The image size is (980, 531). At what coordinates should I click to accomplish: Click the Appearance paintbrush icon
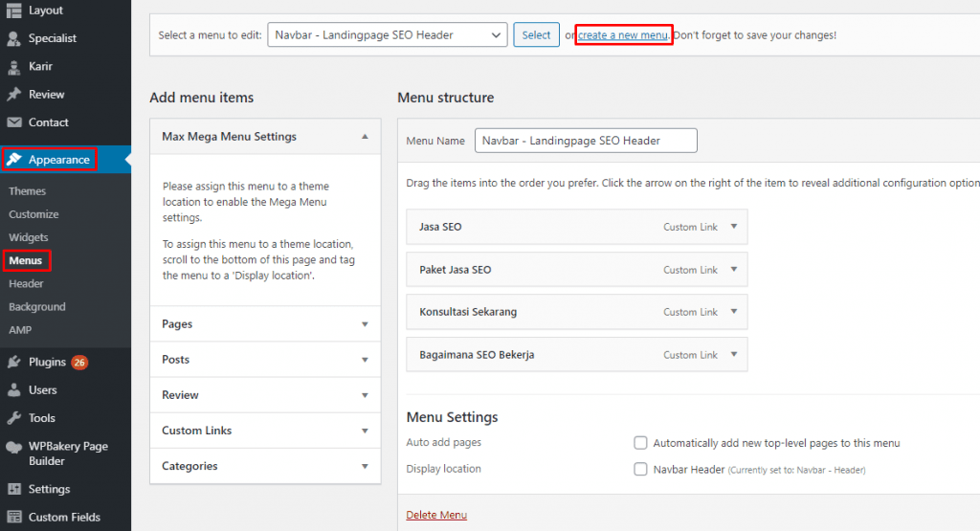click(x=14, y=160)
